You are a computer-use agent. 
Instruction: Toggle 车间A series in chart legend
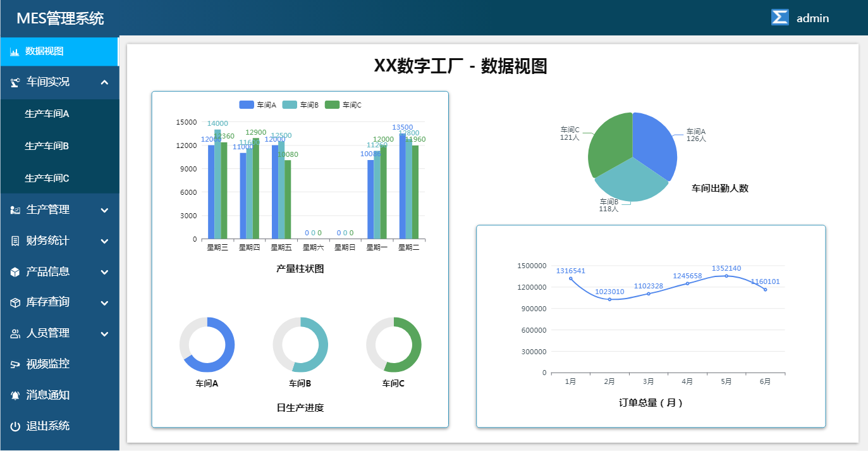click(258, 105)
